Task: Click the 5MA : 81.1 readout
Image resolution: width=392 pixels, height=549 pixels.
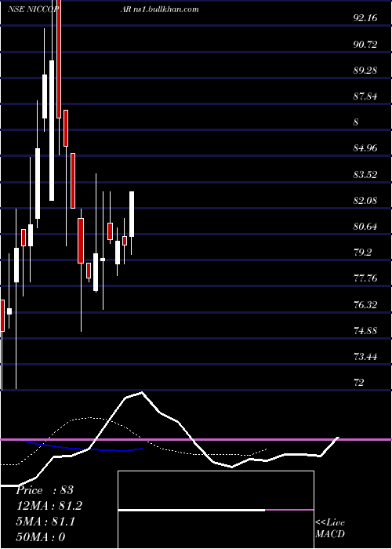Action: pos(45,522)
